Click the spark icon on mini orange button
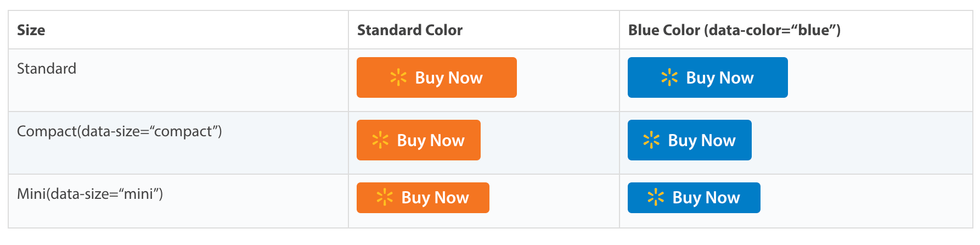Image resolution: width=980 pixels, height=245 pixels. coord(385,197)
